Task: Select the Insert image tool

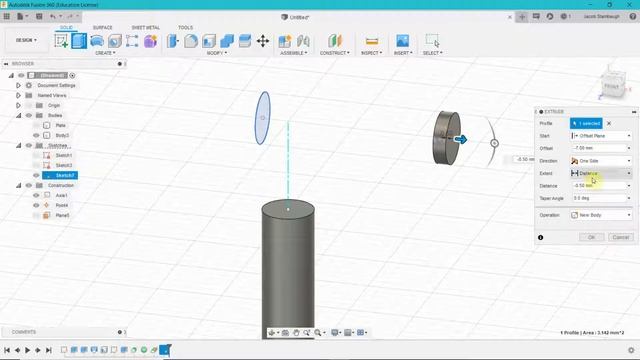Action: tap(402, 41)
